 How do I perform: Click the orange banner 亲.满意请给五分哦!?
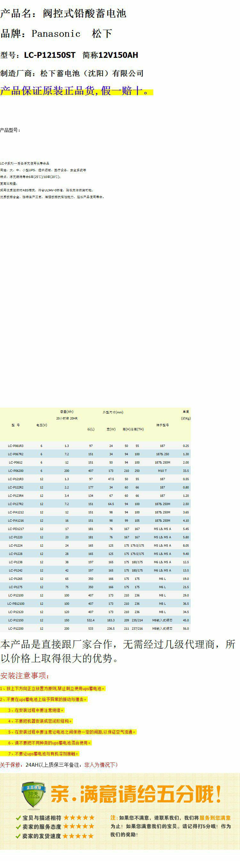point(136,795)
